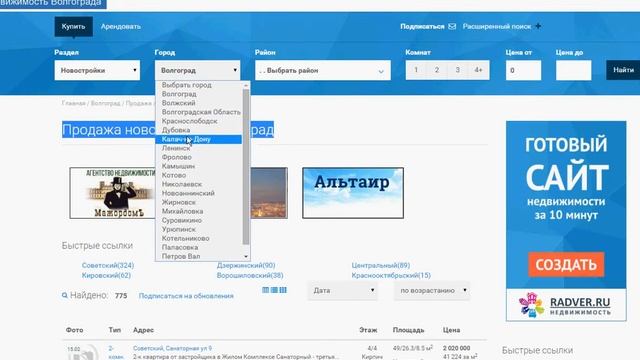This screenshot has height=360, width=640.
Task: Click the Подписаться link
Action: [x=422, y=26]
